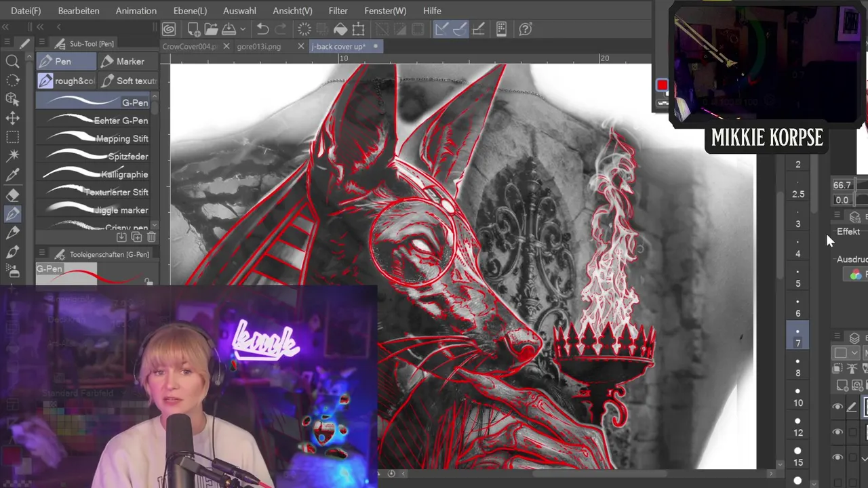Open the Bearbeiten menu
This screenshot has height=488, width=868.
[x=79, y=11]
